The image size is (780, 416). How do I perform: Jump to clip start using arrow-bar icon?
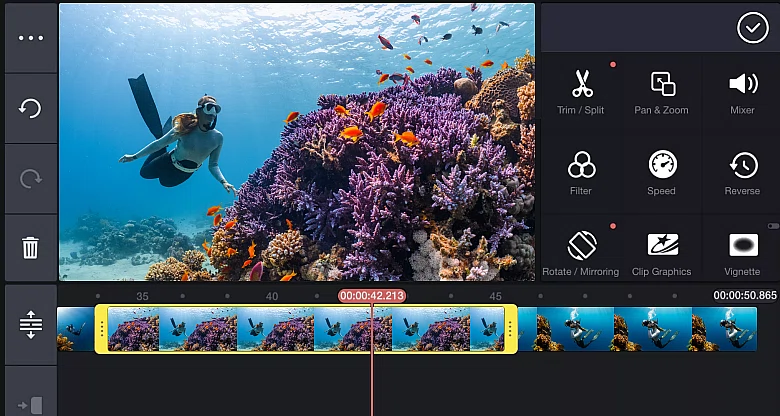(x=31, y=405)
